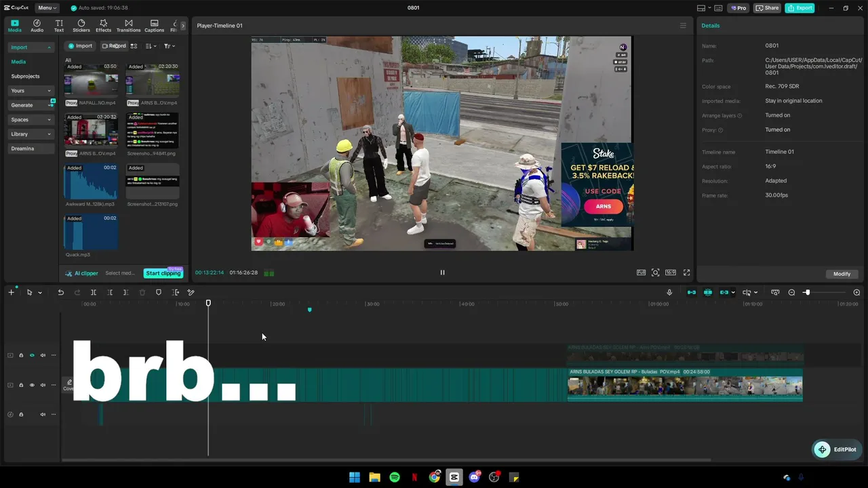Select the Awkward M...128k).mp3 audio clip
This screenshot has height=488, width=868.
(x=91, y=182)
